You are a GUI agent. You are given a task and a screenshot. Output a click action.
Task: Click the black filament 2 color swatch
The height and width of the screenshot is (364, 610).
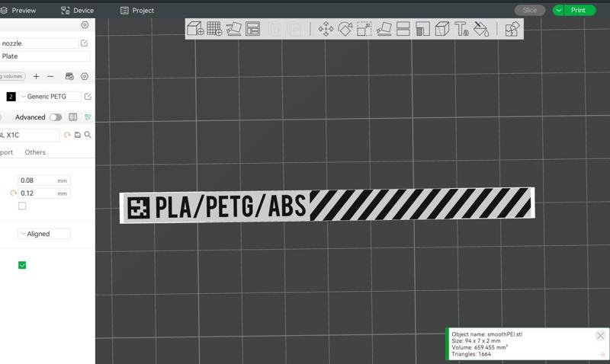click(x=11, y=97)
